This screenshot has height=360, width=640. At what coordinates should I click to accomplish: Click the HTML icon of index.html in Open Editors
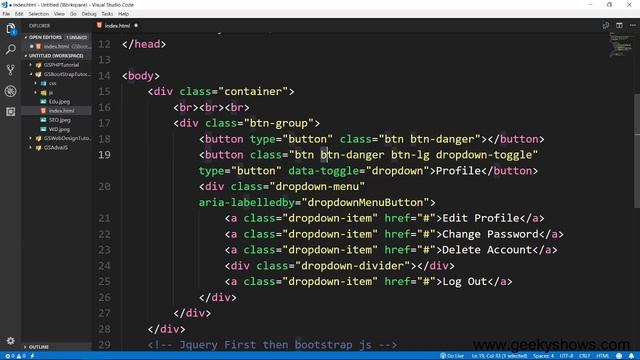(x=38, y=46)
